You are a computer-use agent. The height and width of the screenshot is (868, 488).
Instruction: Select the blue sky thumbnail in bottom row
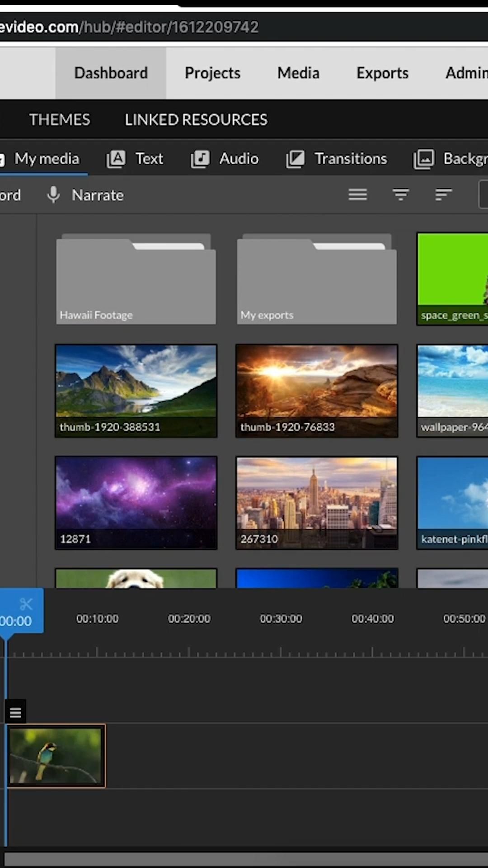point(317,578)
